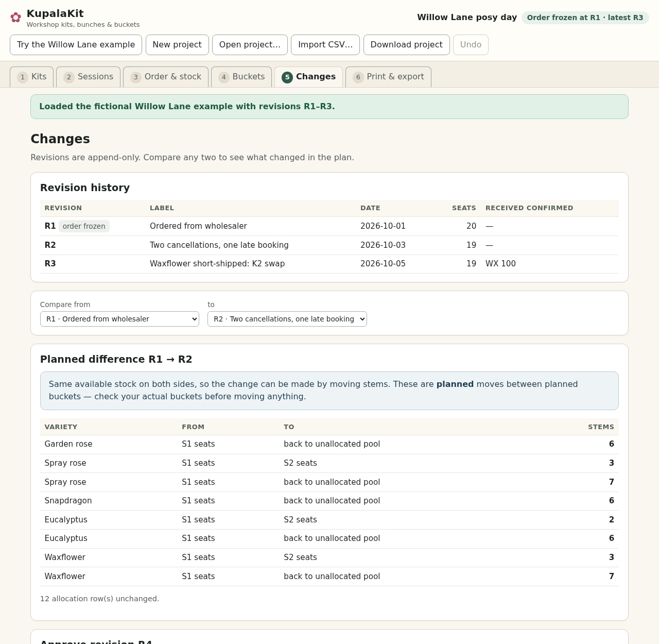Click the SEATS column header
The height and width of the screenshot is (644, 659).
[464, 208]
